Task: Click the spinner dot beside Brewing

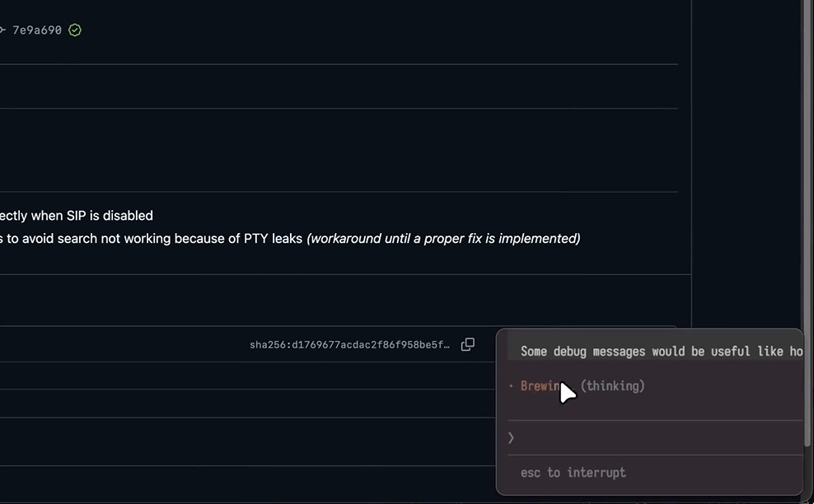Action: coord(511,386)
